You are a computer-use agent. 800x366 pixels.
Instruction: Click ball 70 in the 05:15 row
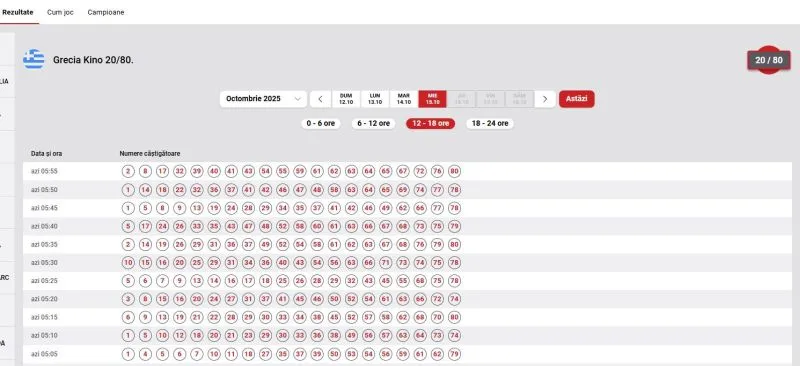click(437, 318)
